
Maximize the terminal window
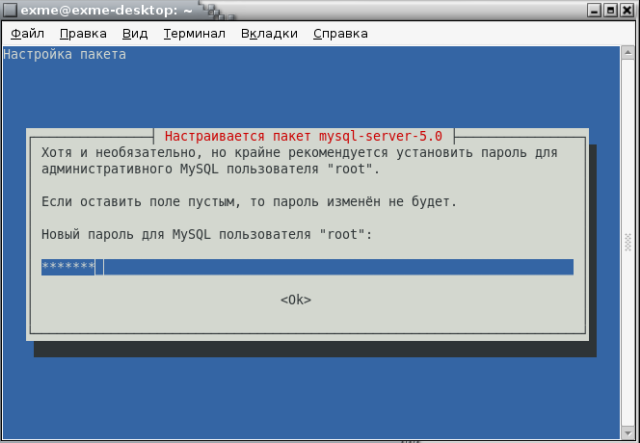[611, 10]
